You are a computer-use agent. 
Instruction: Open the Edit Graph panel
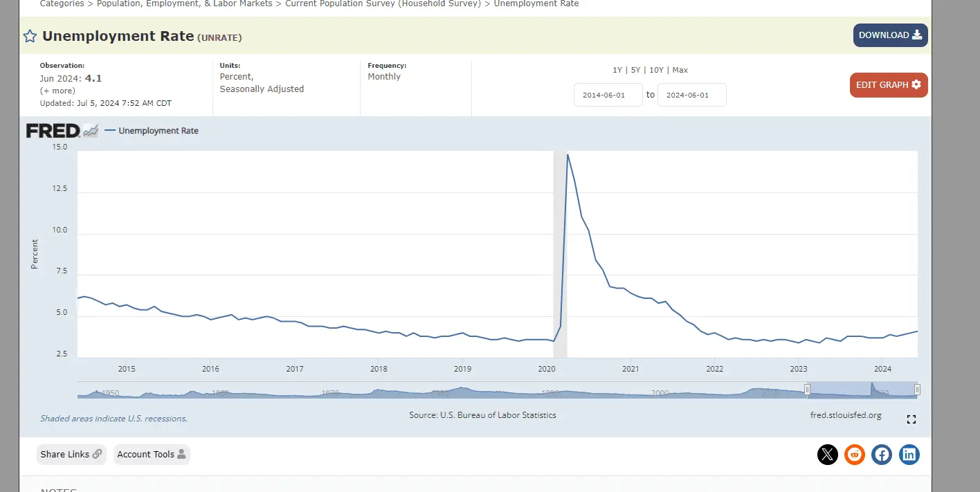888,85
